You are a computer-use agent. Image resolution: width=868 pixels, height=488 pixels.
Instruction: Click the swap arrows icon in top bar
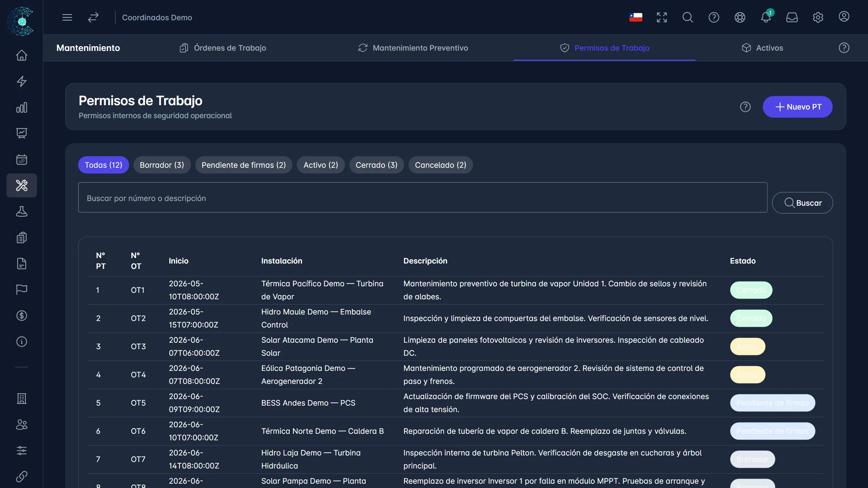click(x=93, y=17)
